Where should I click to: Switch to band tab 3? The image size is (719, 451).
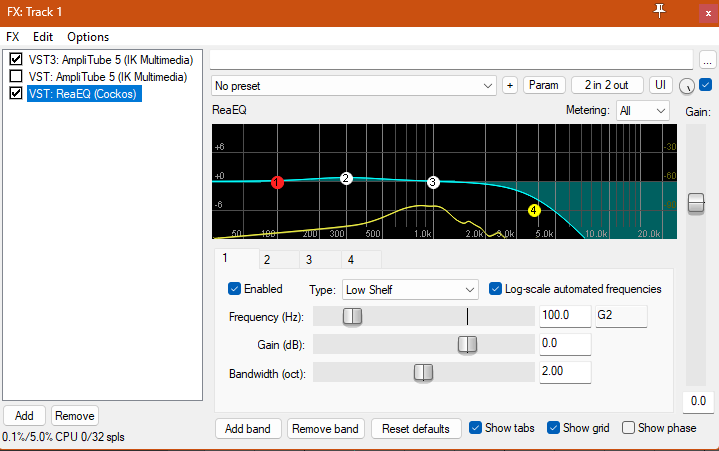[308, 259]
